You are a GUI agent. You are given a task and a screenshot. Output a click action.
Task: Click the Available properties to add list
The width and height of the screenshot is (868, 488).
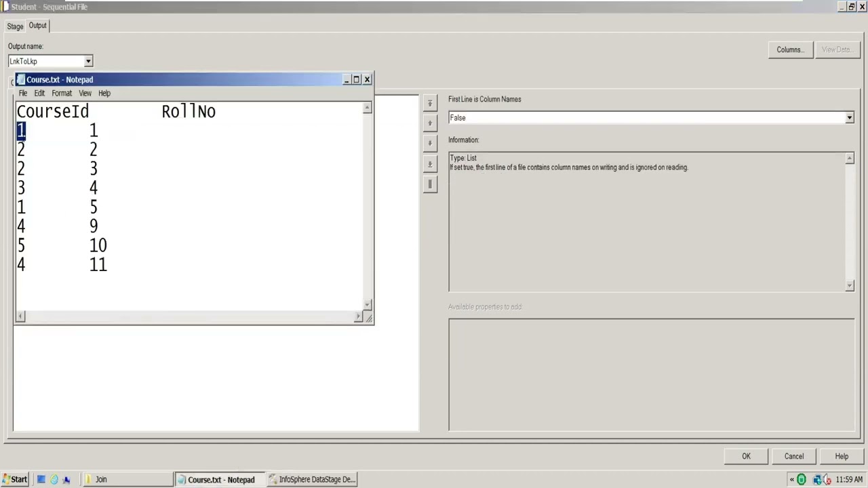(x=651, y=374)
